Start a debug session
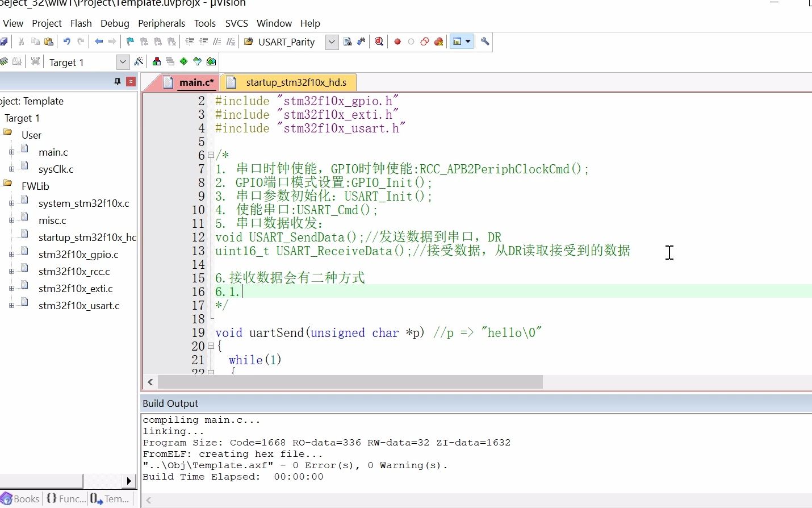812x508 pixels. [x=379, y=41]
